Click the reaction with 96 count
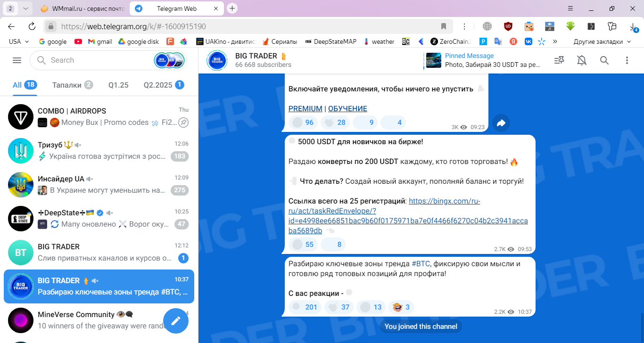Viewport: 644px width, 343px height. click(x=303, y=122)
